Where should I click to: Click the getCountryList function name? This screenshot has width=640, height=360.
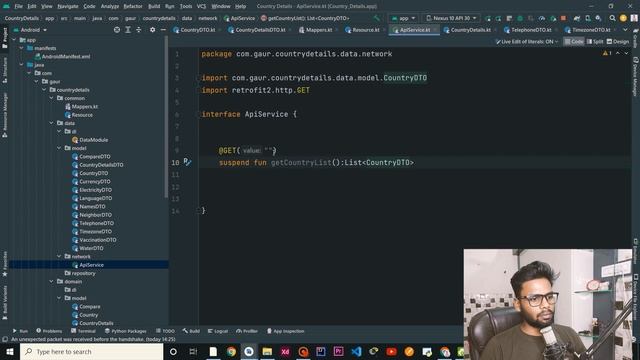coord(301,162)
